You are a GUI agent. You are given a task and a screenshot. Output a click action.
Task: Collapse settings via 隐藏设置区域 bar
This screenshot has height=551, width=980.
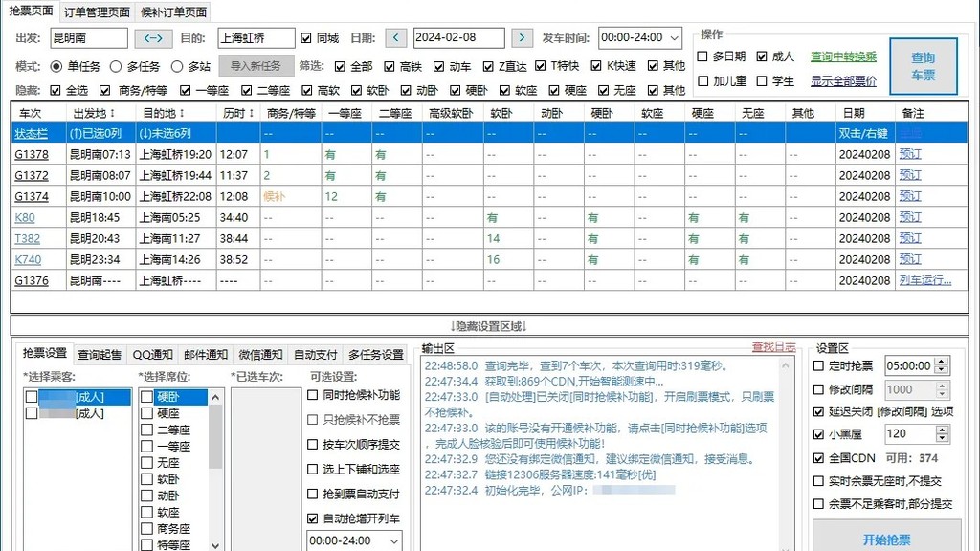pos(489,326)
